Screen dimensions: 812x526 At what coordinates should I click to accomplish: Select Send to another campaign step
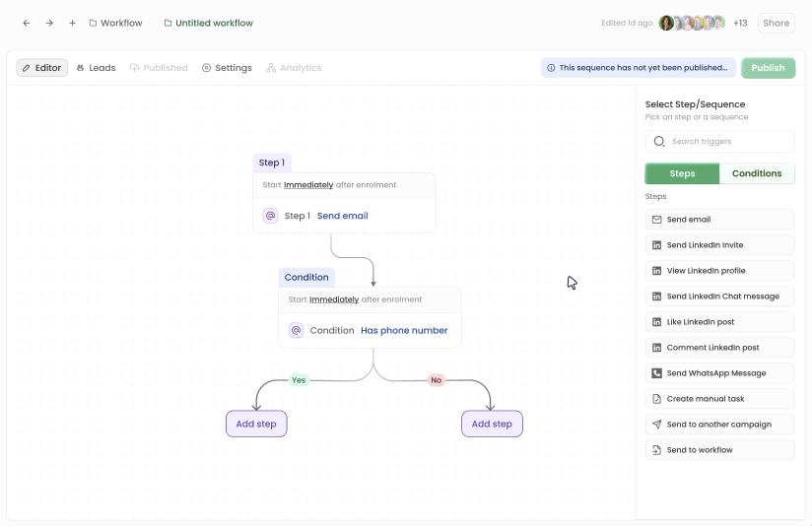[x=719, y=425]
